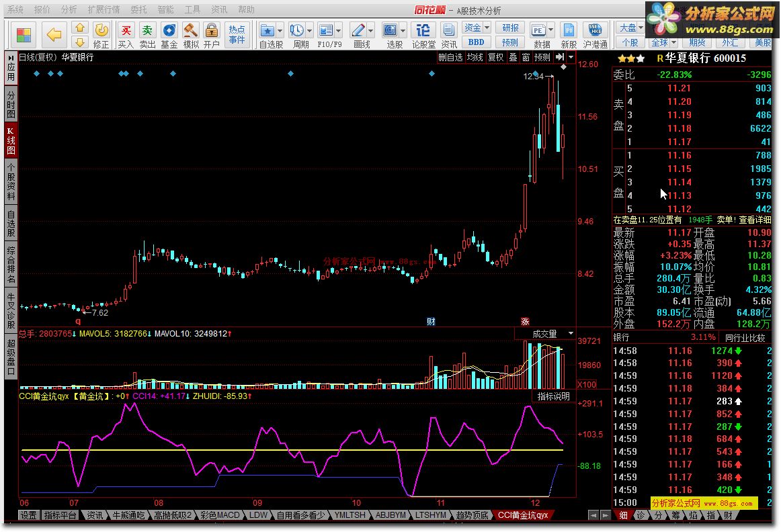Open 指标说明 indicator description

[x=553, y=396]
